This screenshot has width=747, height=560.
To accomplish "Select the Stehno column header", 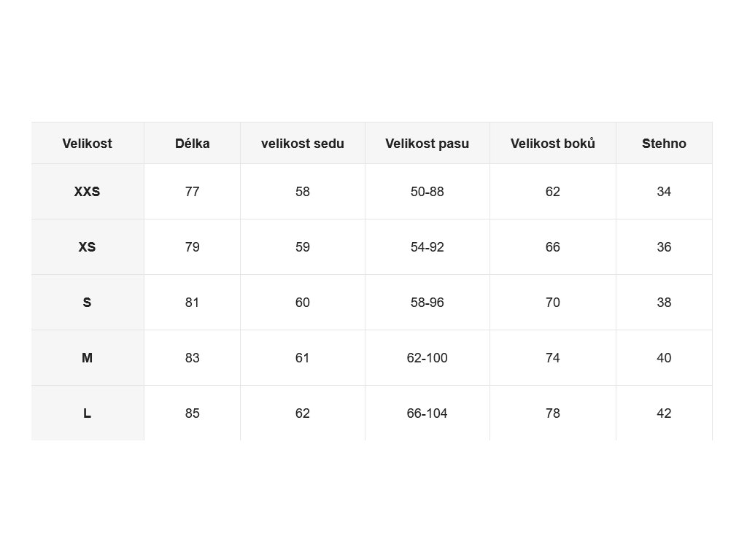I will 664,144.
